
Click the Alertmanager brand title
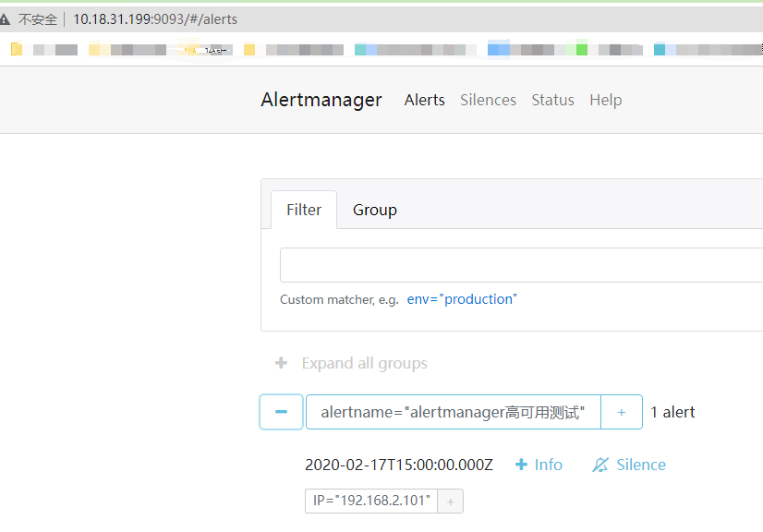[321, 100]
